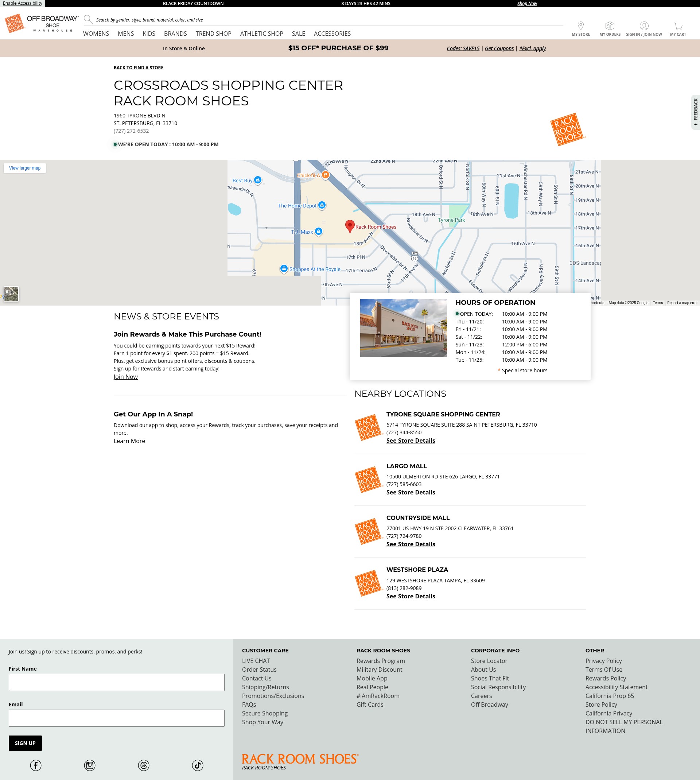Open Rewards Program footer link
The height and width of the screenshot is (780, 700).
(x=380, y=661)
